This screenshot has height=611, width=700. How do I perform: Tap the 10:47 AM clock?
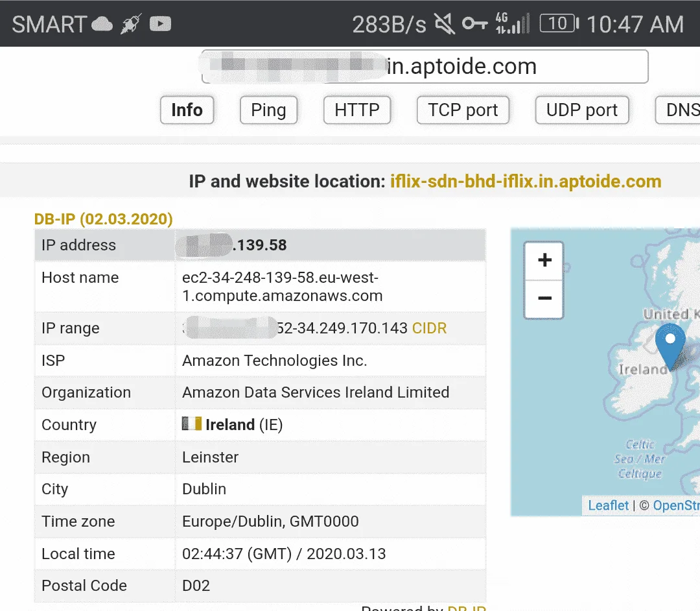click(635, 24)
